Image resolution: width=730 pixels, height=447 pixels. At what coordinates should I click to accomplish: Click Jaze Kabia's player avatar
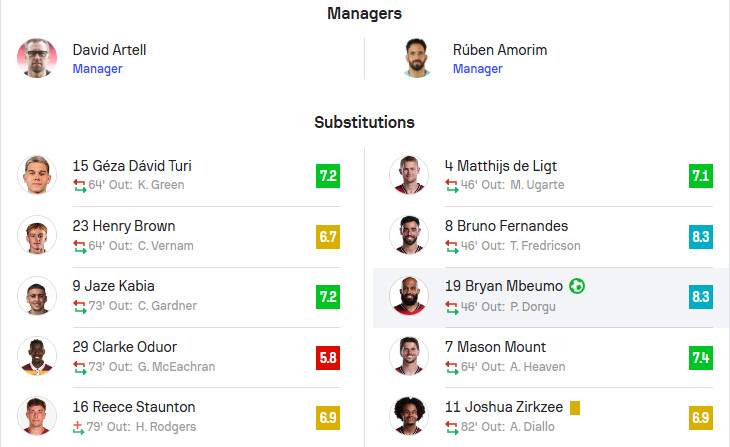tap(37, 296)
